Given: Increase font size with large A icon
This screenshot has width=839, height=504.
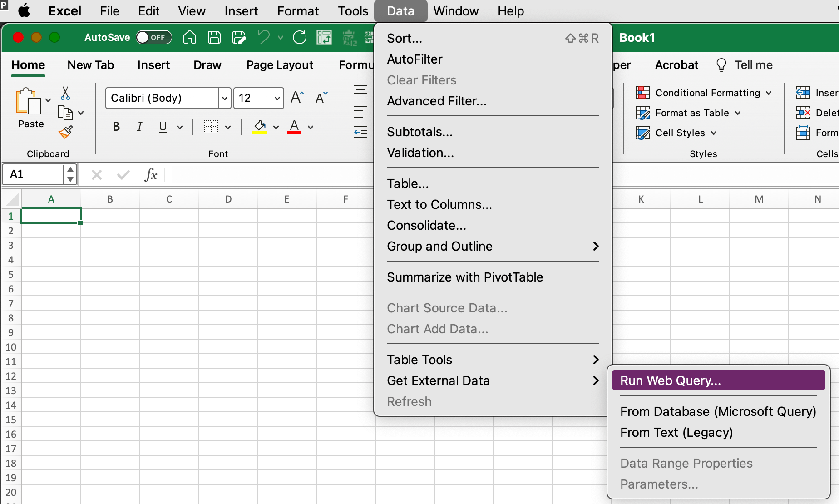Looking at the screenshot, I should click(x=297, y=98).
